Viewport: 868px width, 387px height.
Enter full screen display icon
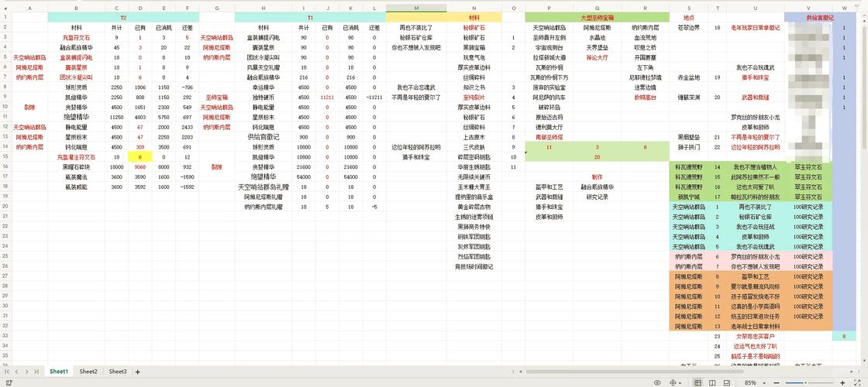click(857, 382)
